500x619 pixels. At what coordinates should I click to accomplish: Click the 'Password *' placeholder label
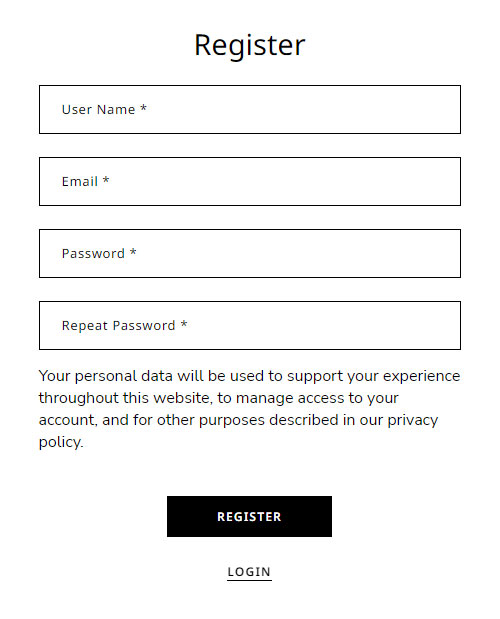(x=99, y=253)
